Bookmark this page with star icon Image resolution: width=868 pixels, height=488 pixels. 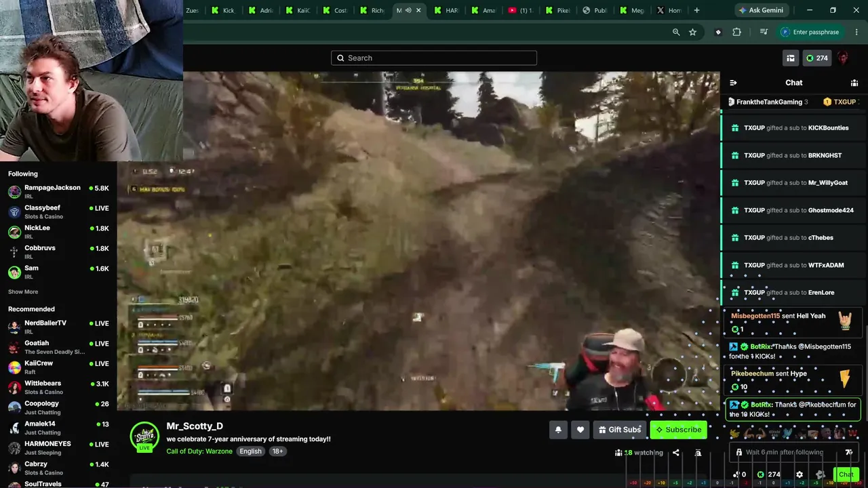(692, 32)
